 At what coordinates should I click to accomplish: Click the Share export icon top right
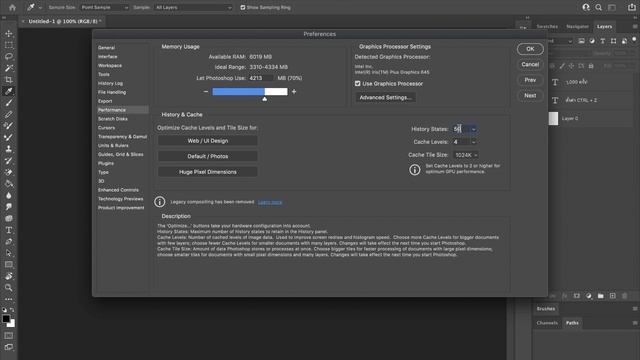(631, 7)
